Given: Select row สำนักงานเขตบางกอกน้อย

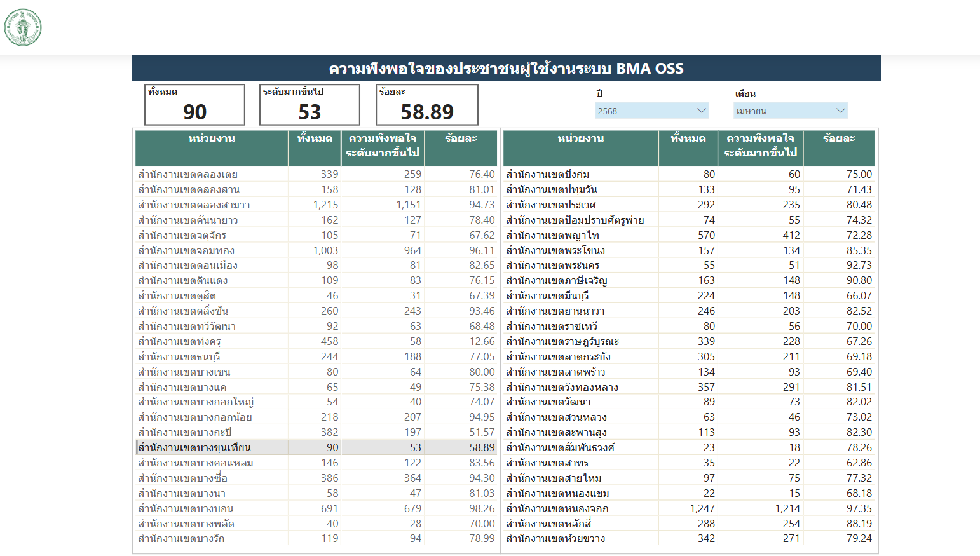Looking at the screenshot, I should click(x=316, y=417).
